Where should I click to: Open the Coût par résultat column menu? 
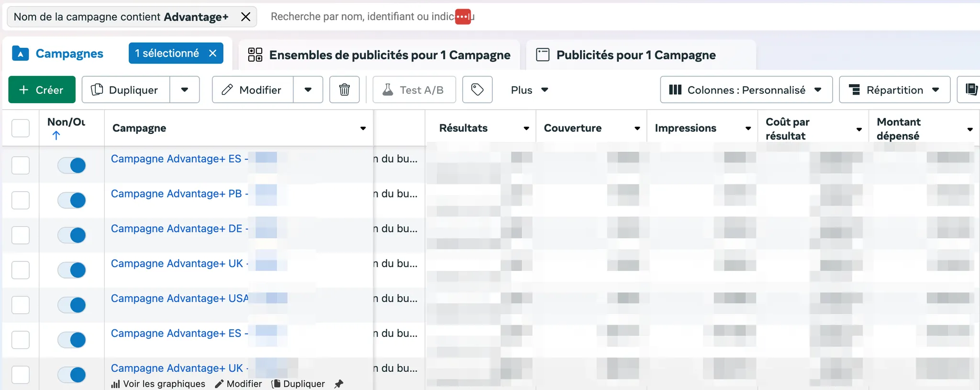click(x=859, y=129)
